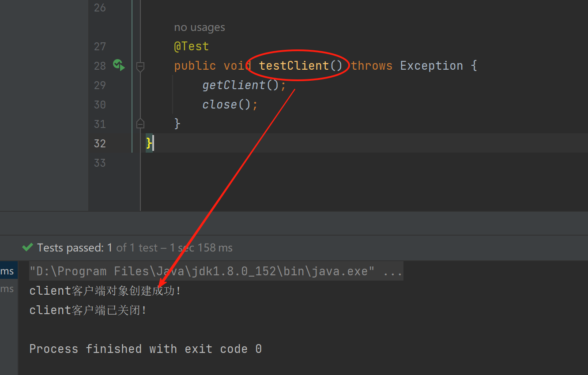Click the close() call on line 30
Viewport: 588px width, 375px height.
pyautogui.click(x=226, y=105)
